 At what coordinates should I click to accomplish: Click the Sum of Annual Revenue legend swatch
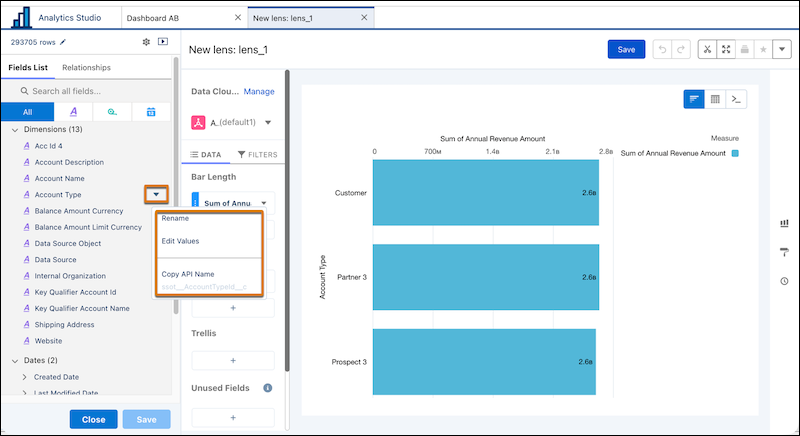(x=735, y=153)
